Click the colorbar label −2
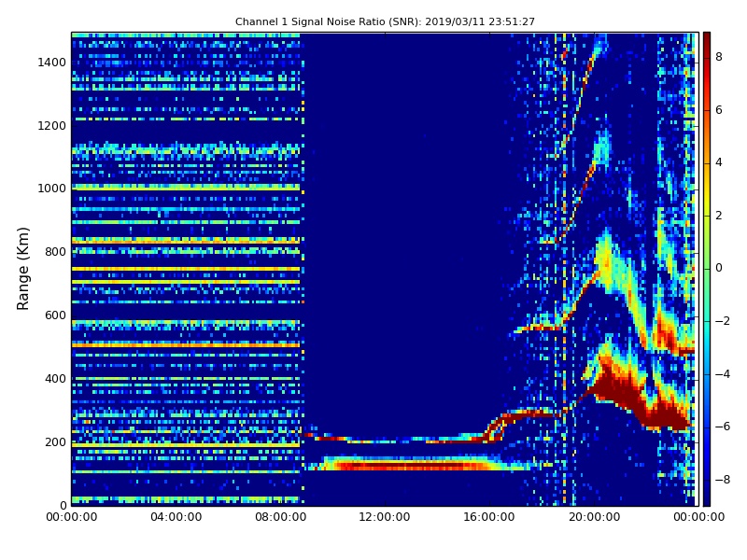The height and width of the screenshot is (560, 747). tap(723, 321)
